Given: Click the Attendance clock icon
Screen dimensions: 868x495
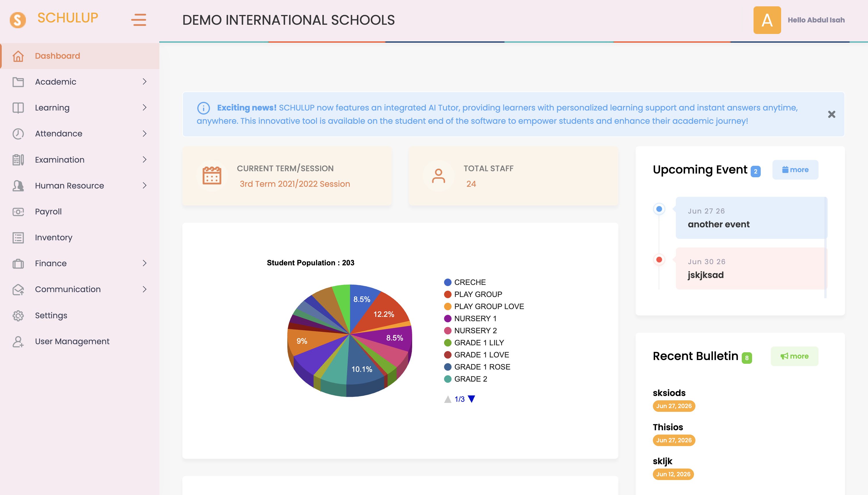Looking at the screenshot, I should (x=18, y=134).
